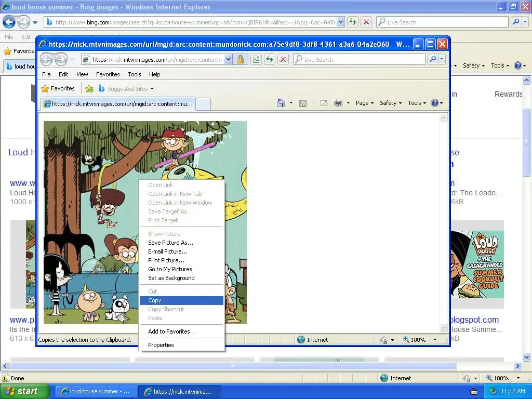Click address bar URL in front window
Image resolution: width=532 pixels, height=399 pixels.
click(x=157, y=60)
